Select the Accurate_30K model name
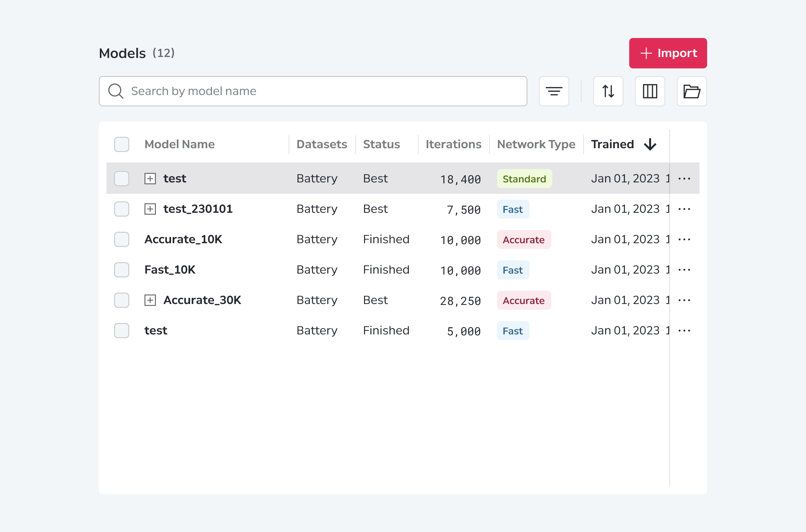 pos(202,300)
